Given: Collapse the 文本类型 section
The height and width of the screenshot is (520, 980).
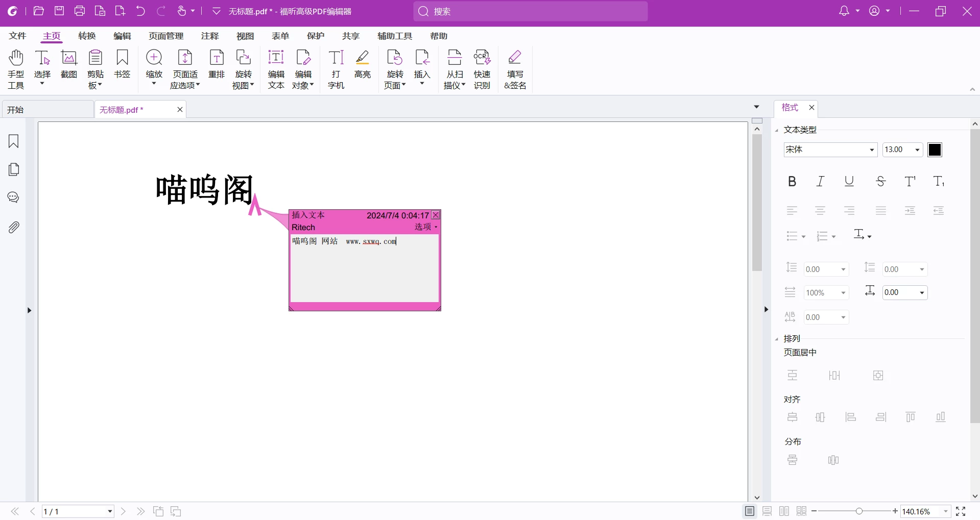Looking at the screenshot, I should tap(777, 131).
